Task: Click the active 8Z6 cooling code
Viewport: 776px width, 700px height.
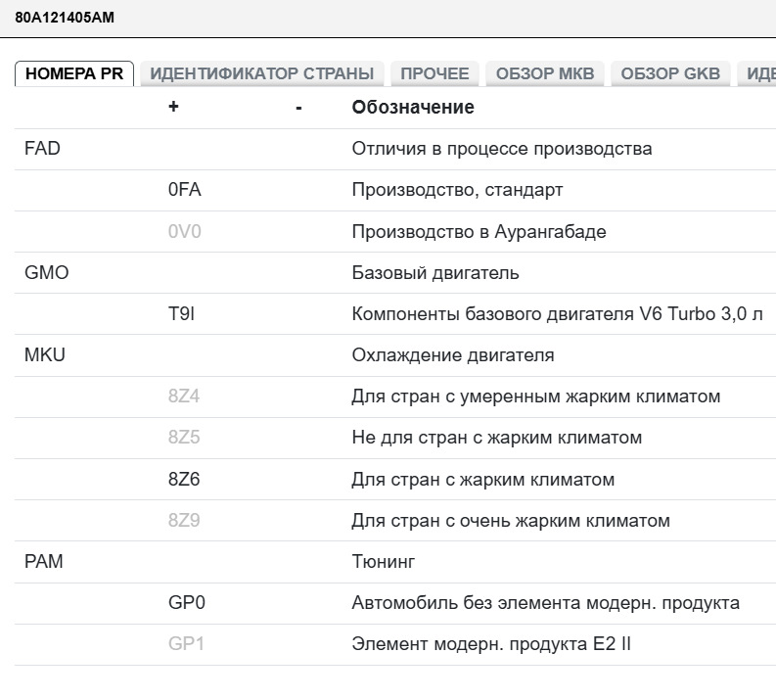Action: [x=184, y=480]
